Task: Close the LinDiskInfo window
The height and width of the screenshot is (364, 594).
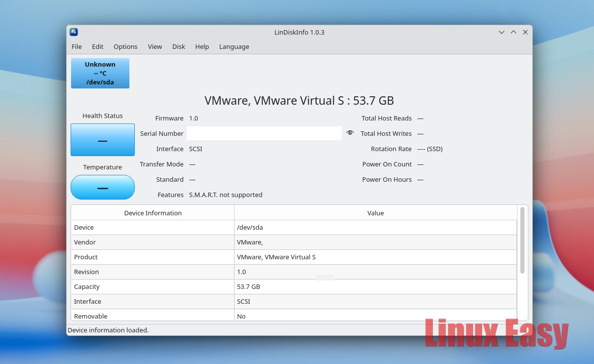Action: [525, 32]
